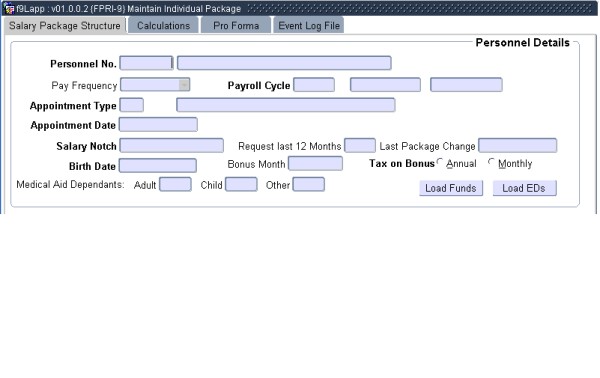
Task: Click the Appointment Type description field
Action: click(x=285, y=105)
